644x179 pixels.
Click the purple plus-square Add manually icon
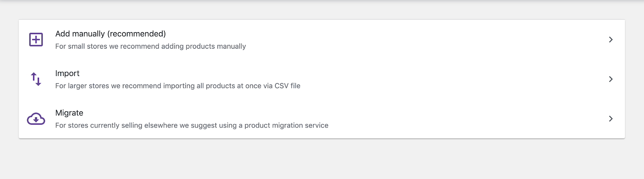[36, 39]
